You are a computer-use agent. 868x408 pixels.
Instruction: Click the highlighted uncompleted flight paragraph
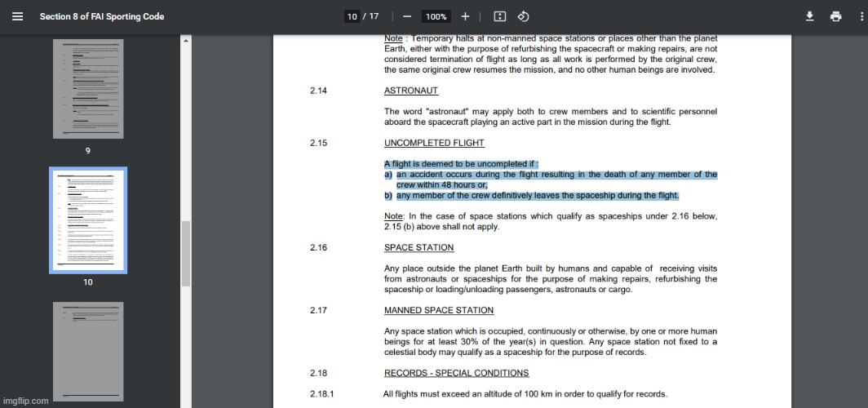coord(551,180)
